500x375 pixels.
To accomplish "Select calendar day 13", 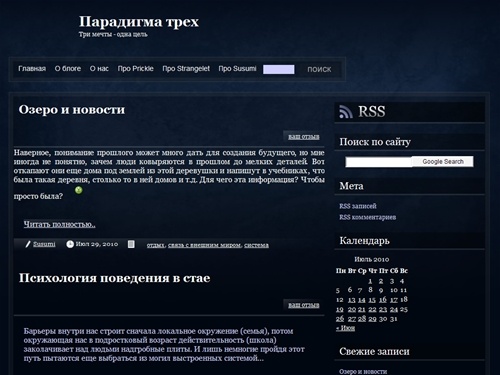I will pos(352,300).
